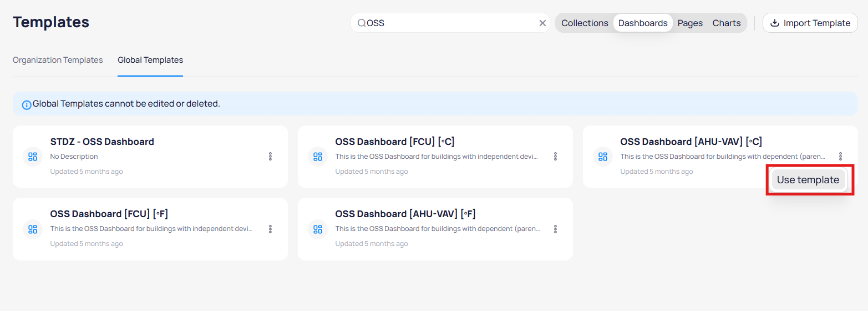Click the info icon in the banner
Image resolution: width=868 pixels, height=311 pixels.
pyautogui.click(x=26, y=104)
